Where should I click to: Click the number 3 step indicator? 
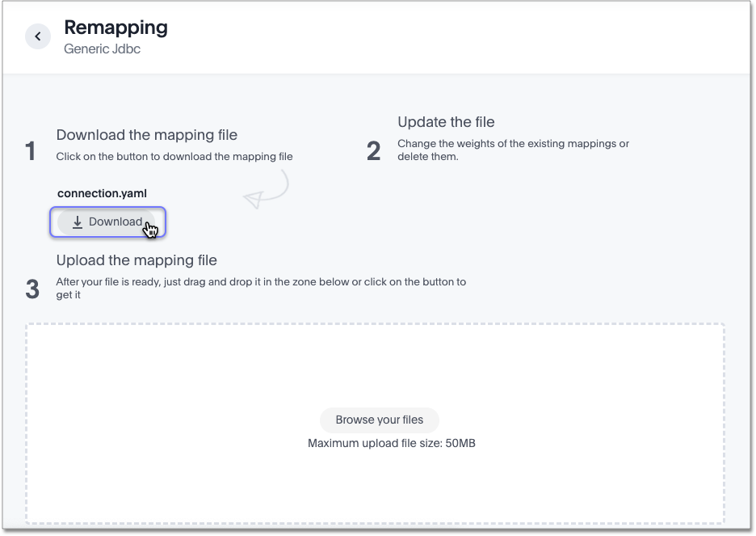click(32, 289)
